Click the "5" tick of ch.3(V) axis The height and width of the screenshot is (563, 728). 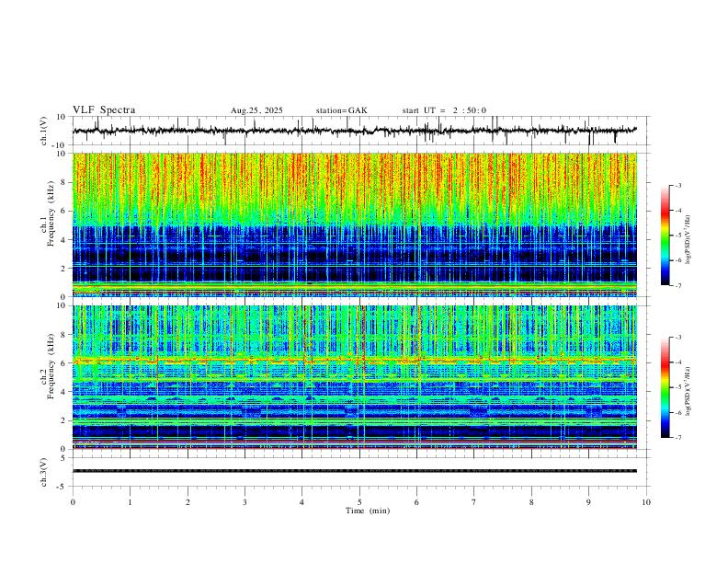coord(63,458)
